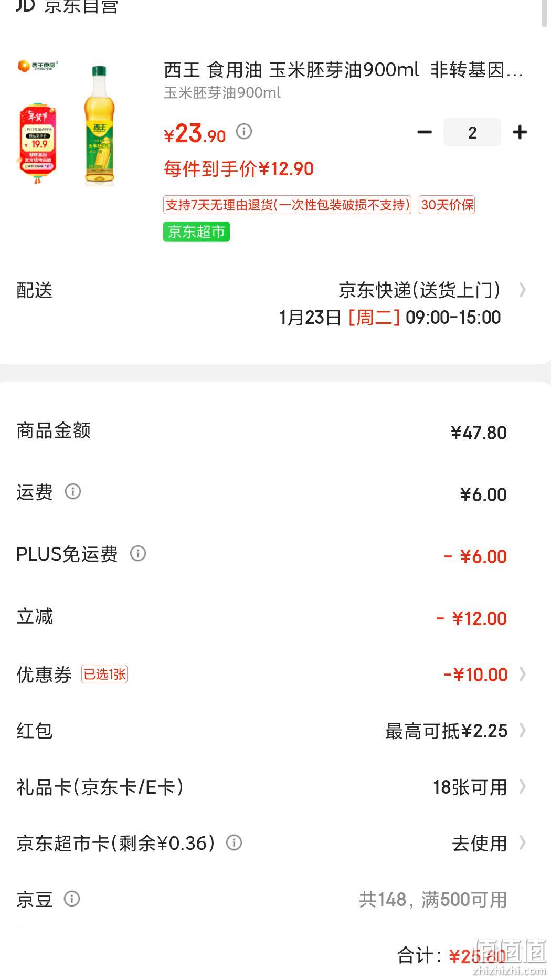
Task: Increase quantity with the plus button
Action: [x=520, y=132]
